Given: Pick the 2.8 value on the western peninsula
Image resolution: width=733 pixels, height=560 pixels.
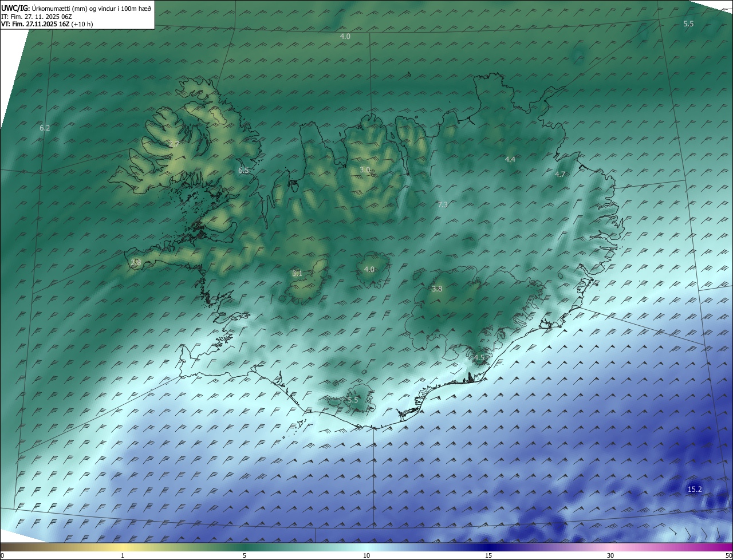Looking at the screenshot, I should coord(136,262).
